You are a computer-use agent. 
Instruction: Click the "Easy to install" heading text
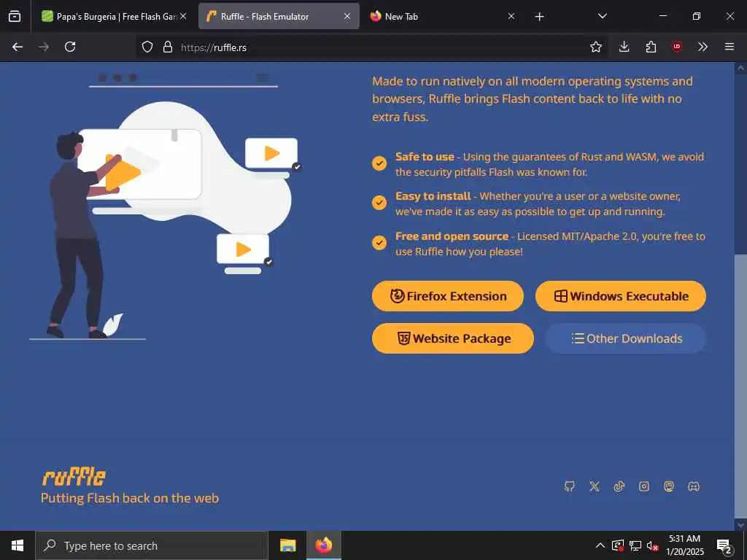coord(433,196)
